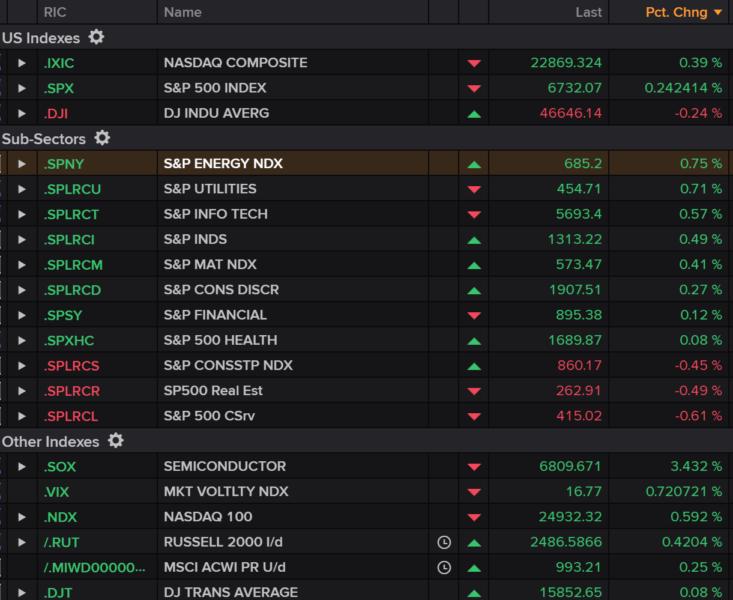
Task: Expand the .SPNY energy row
Action: click(22, 164)
